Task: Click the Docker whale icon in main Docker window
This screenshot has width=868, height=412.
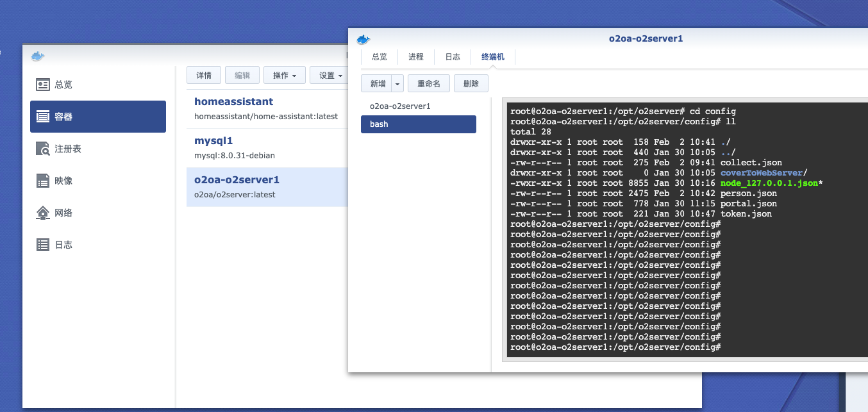Action: (38, 56)
